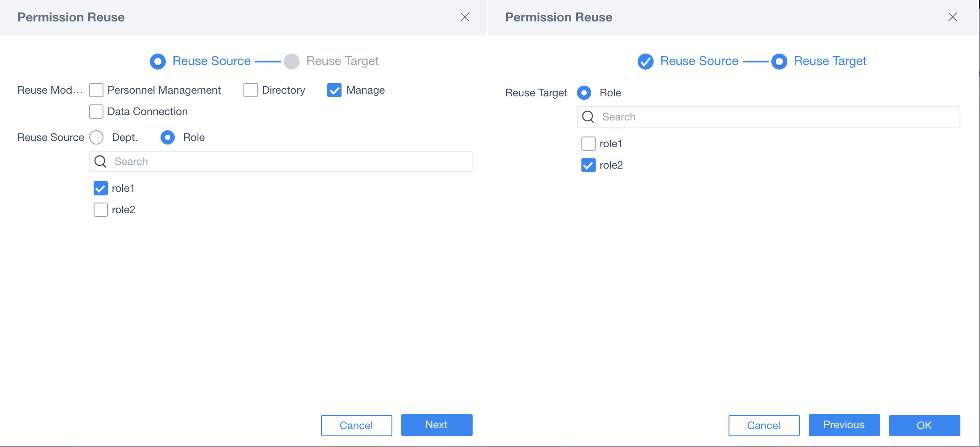Click the Reuse Target step label in right dialog
This screenshot has width=980, height=447.
(x=830, y=61)
